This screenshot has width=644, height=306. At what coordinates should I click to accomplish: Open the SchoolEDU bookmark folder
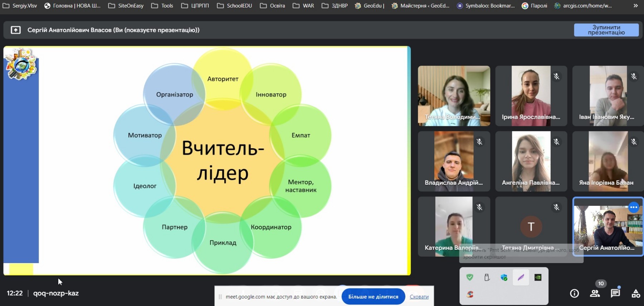point(235,6)
